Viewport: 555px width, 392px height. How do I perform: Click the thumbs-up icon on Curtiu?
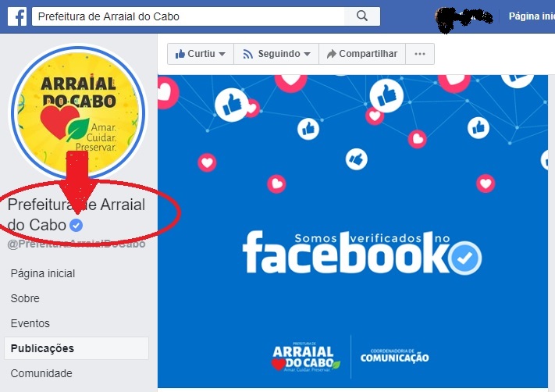click(x=180, y=54)
